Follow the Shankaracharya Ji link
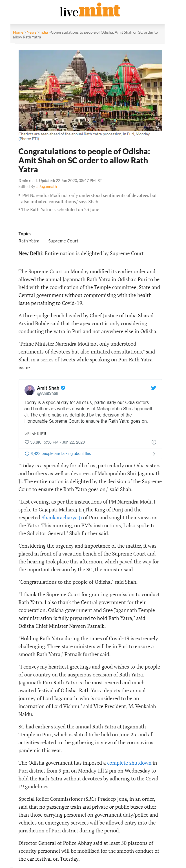 tap(61, 518)
